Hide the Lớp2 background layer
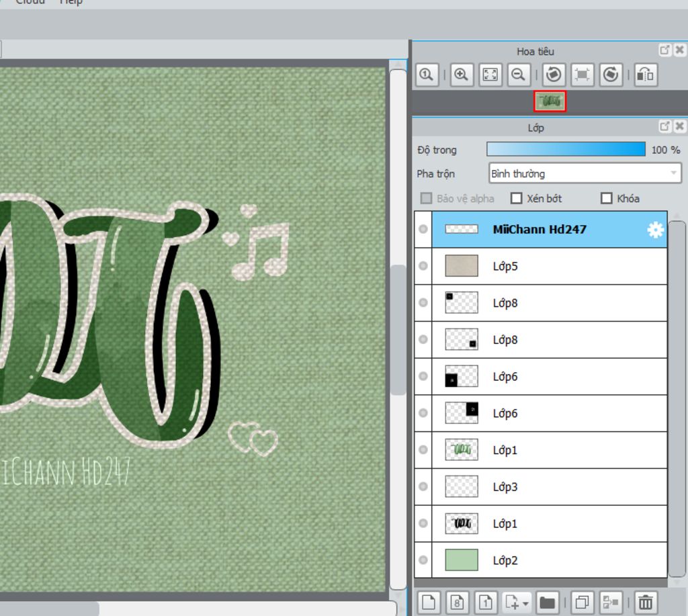Screen dimensions: 688x616 [423, 560]
